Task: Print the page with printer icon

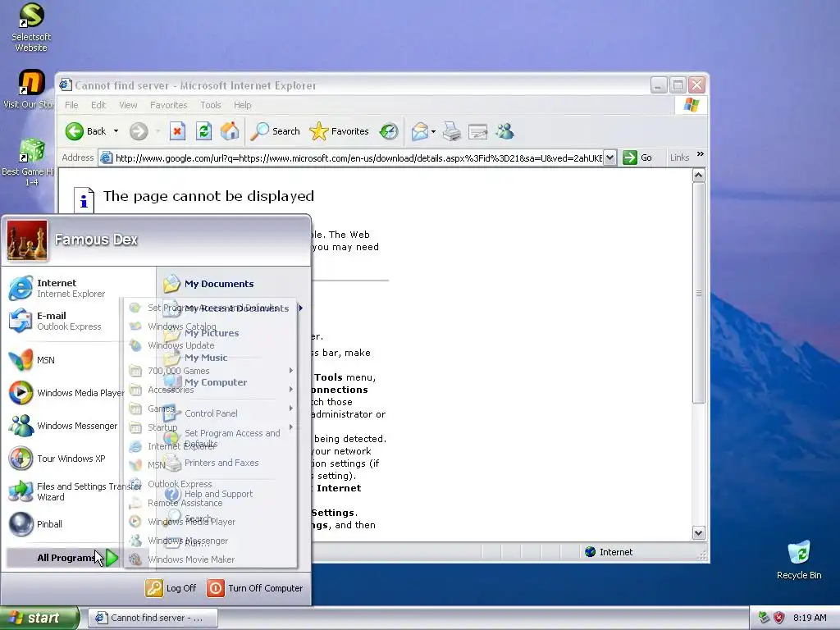Action: tap(452, 131)
